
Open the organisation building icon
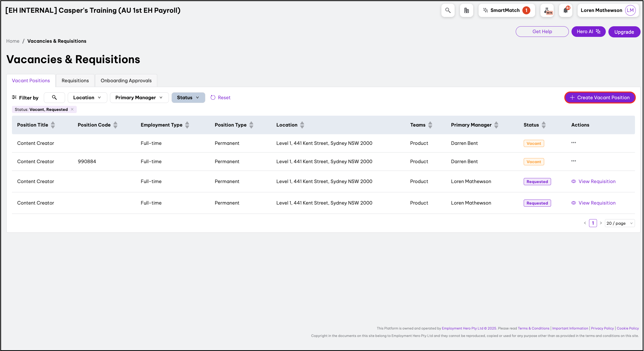tap(466, 10)
